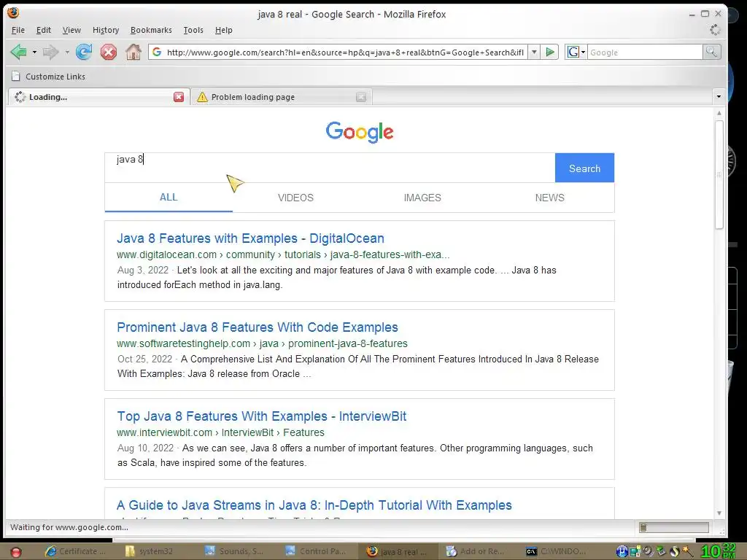The image size is (747, 560).
Task: Click the www.softwaretestinghelp.com result URL
Action: tap(262, 344)
